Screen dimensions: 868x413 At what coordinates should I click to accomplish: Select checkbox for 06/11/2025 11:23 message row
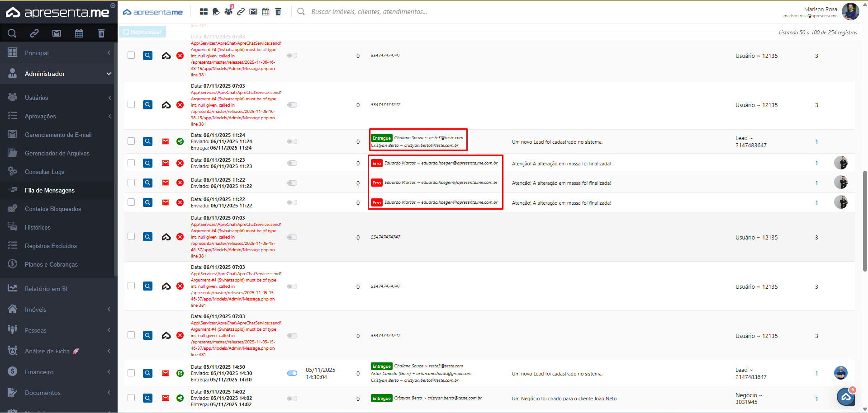click(x=131, y=163)
